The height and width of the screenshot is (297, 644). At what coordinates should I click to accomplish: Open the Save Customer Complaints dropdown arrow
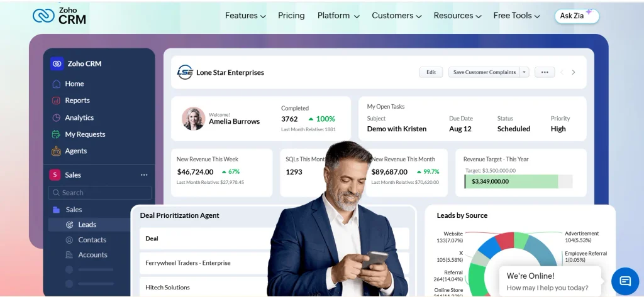tap(524, 72)
